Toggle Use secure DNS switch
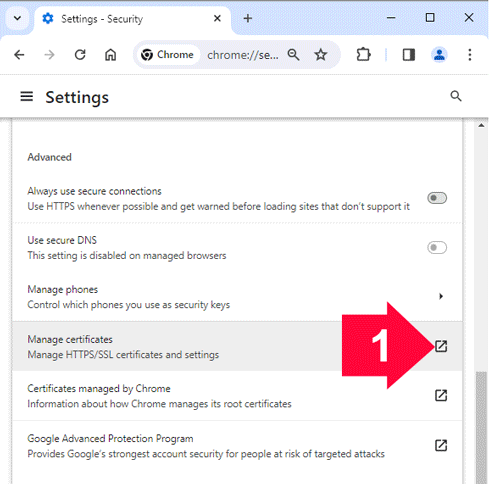Screen dimensions: 500x484 (x=437, y=247)
